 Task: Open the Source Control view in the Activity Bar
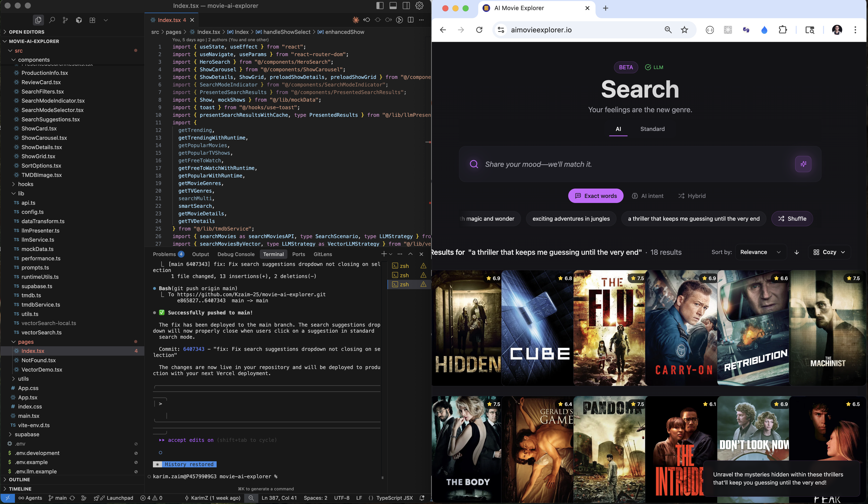(x=65, y=20)
